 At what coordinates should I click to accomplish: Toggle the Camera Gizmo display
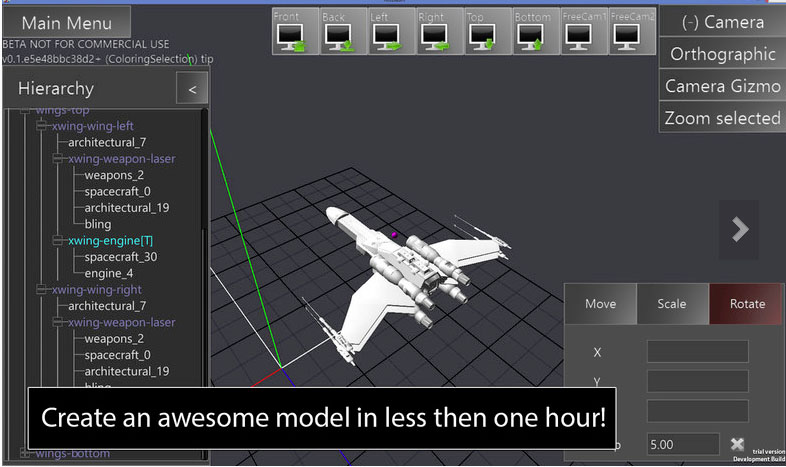point(722,86)
